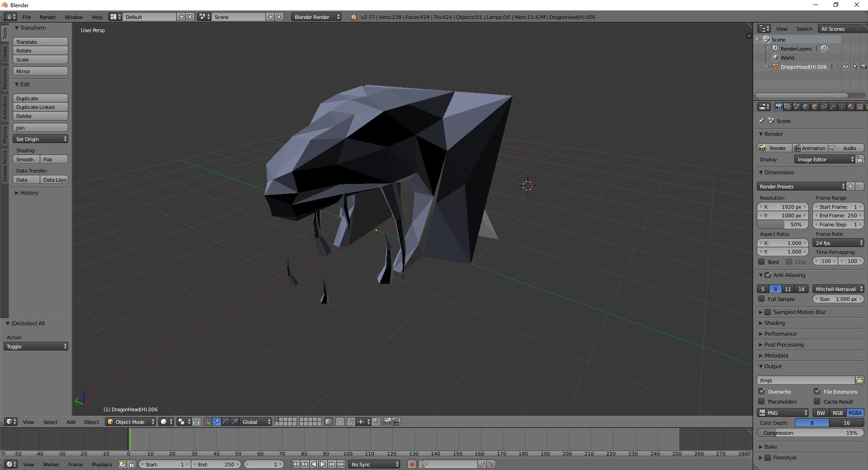Click the play animation button

(323, 464)
